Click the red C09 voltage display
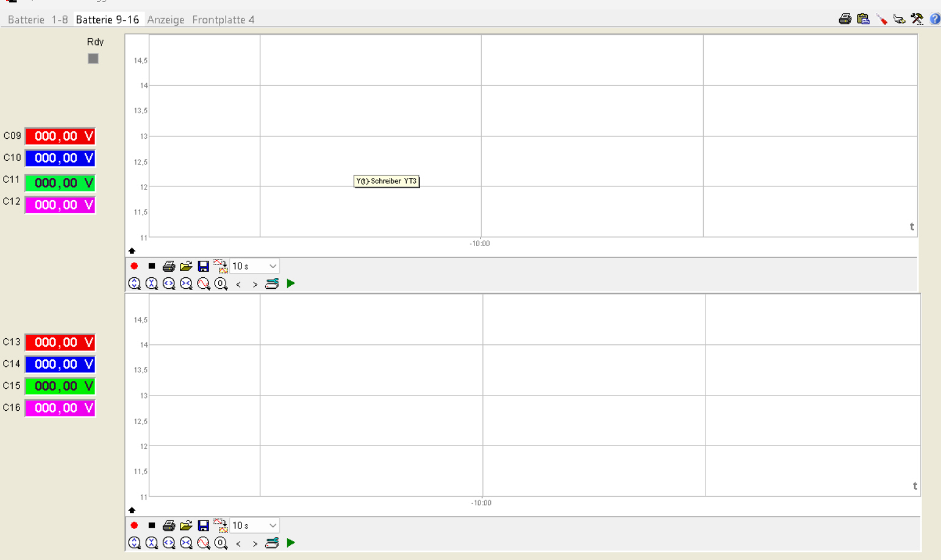Image resolution: width=941 pixels, height=560 pixels. [60, 136]
